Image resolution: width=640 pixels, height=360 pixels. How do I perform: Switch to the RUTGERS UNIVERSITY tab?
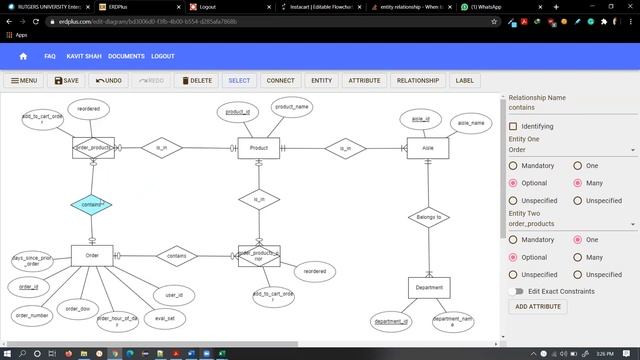coord(49,7)
